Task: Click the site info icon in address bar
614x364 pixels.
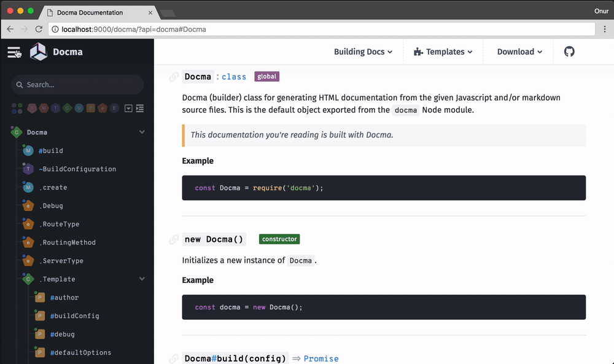Action: pyautogui.click(x=55, y=29)
